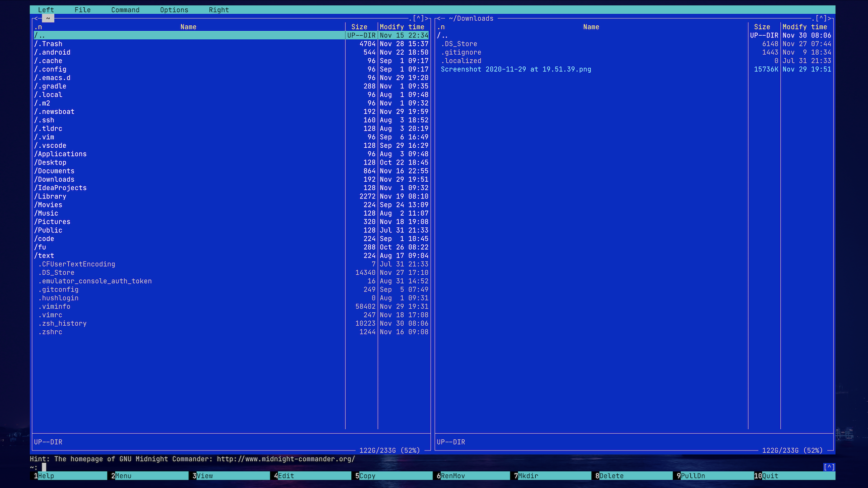Click left panel back-history '<' arrow

pyautogui.click(x=36, y=19)
